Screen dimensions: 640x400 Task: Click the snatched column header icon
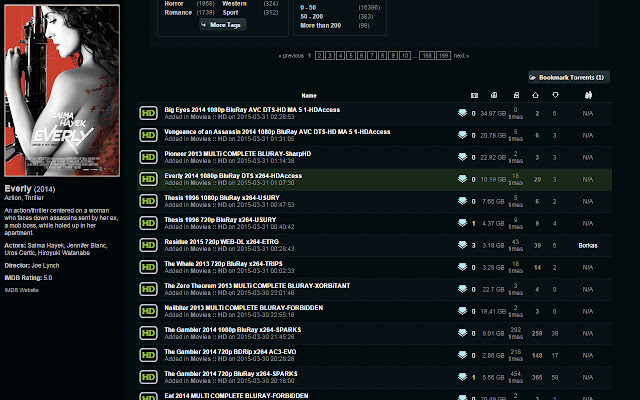point(516,95)
